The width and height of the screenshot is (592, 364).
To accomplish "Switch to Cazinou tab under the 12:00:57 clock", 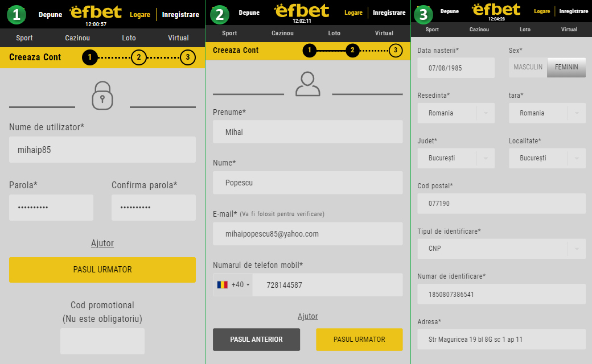I will tap(77, 38).
